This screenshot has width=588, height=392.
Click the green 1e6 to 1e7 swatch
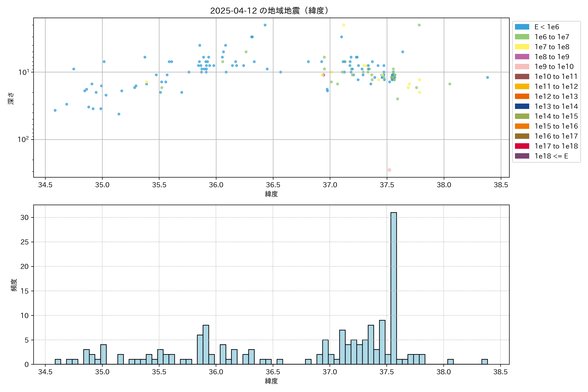[522, 37]
